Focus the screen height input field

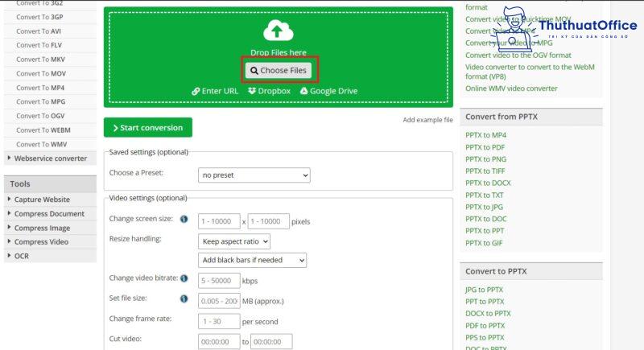269,221
